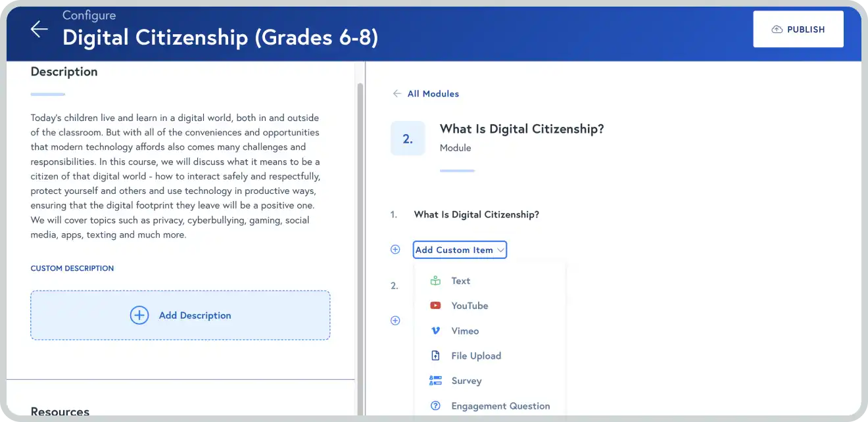Click the Survey list icon
This screenshot has height=422, width=868.
coord(435,381)
